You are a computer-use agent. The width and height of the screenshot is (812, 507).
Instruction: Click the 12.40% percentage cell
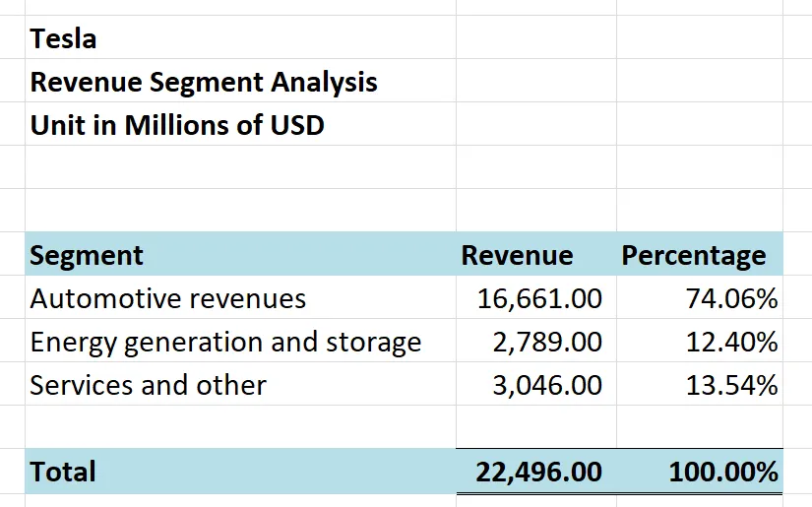tap(700, 341)
